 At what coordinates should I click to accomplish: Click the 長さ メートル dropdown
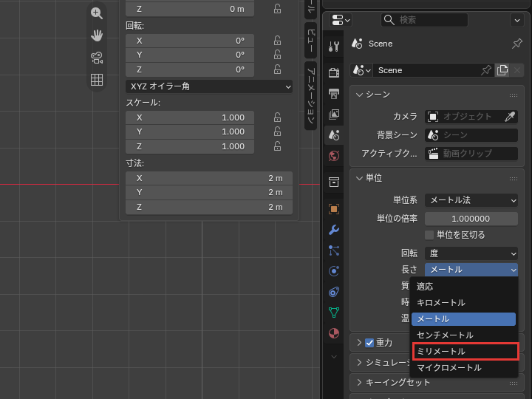[x=471, y=270]
